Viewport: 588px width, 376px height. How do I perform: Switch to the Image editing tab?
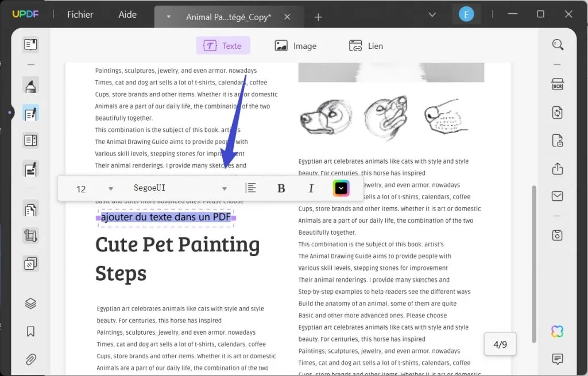point(296,45)
